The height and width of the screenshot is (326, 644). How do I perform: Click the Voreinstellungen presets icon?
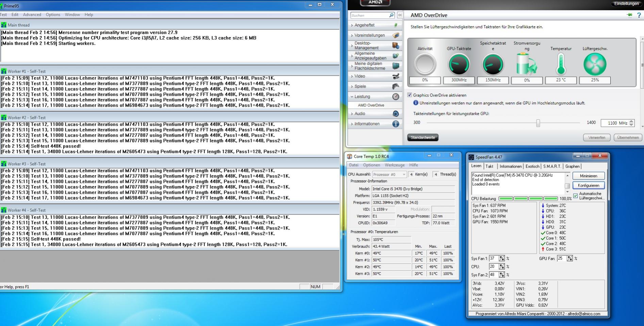(x=396, y=35)
